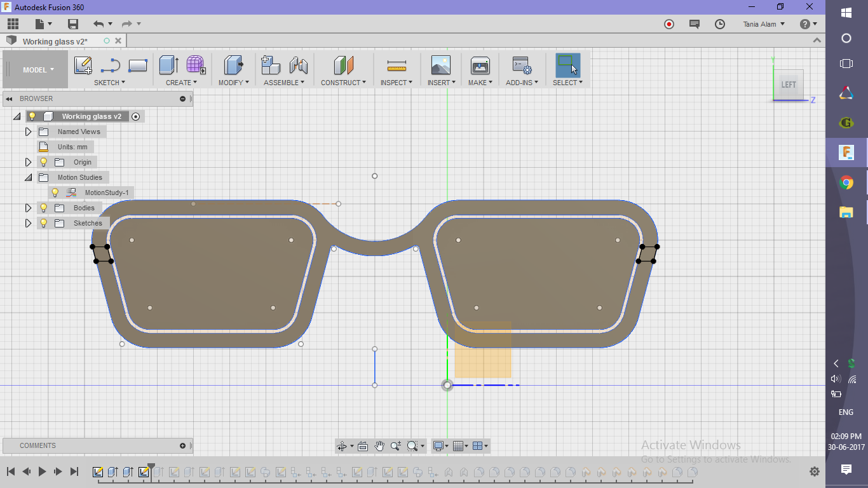Image resolution: width=868 pixels, height=488 pixels.
Task: Toggle visibility bulb of Origin folder
Action: tap(44, 162)
